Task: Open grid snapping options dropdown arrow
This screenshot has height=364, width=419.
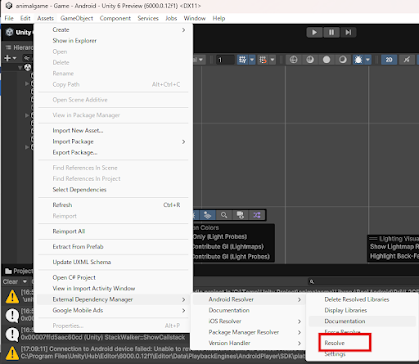Action: [x=252, y=60]
